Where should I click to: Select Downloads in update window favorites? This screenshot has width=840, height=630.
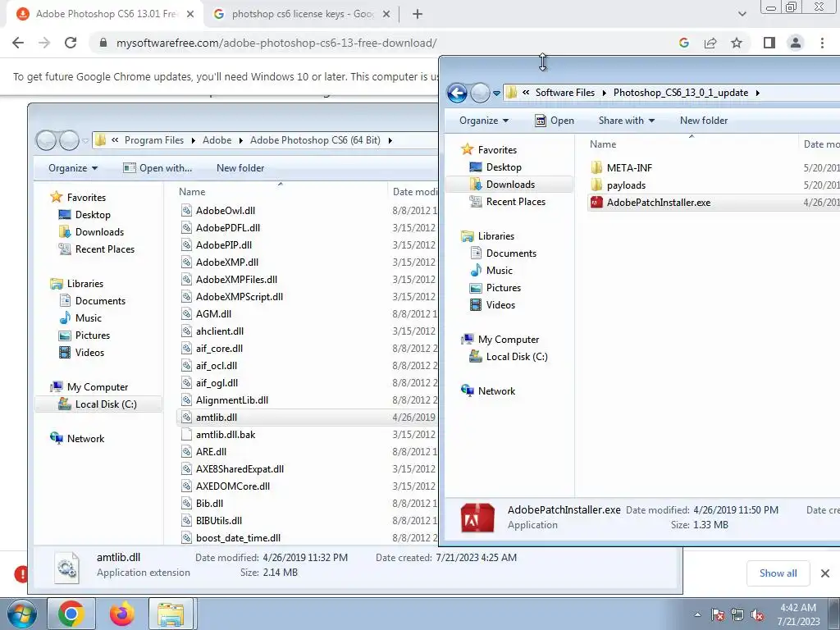[510, 185]
